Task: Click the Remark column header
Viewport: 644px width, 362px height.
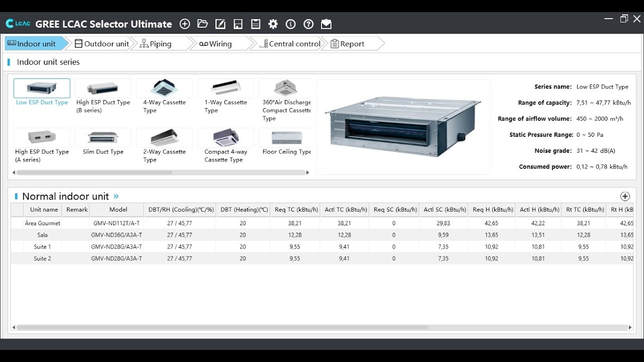Action: (x=76, y=210)
